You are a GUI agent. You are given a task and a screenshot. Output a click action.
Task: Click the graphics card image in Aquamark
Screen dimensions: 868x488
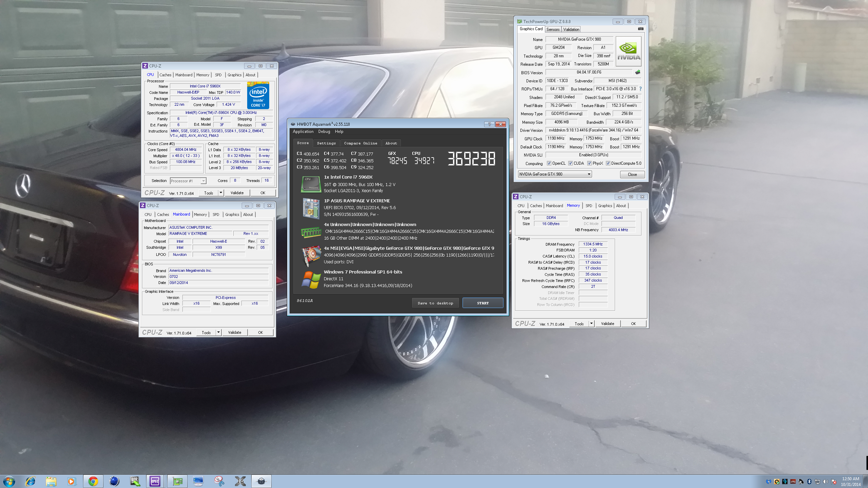pyautogui.click(x=311, y=256)
